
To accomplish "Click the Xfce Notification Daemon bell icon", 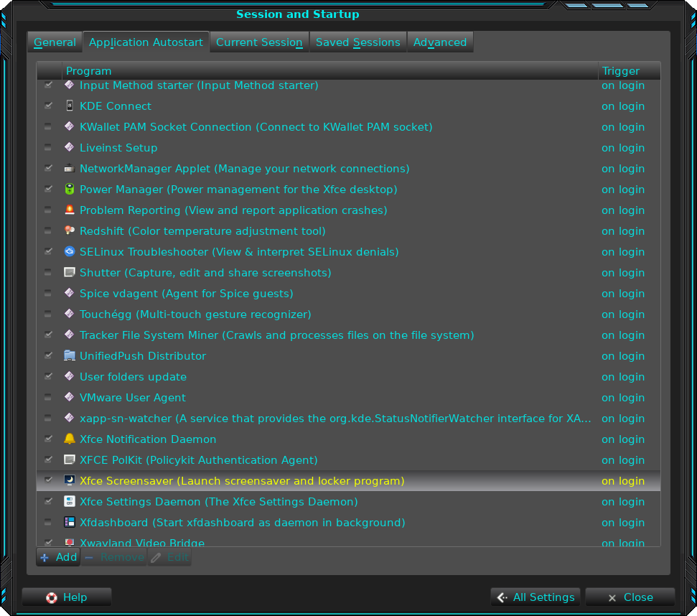I will 70,439.
